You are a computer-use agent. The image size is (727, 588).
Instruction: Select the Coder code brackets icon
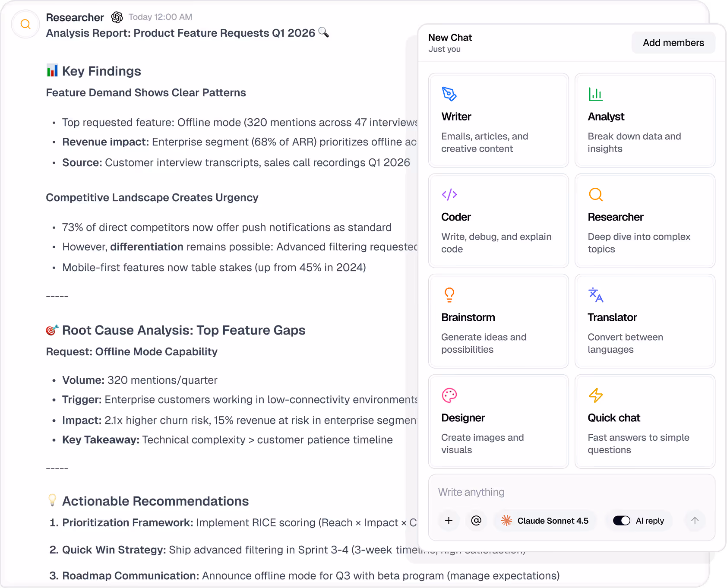pyautogui.click(x=449, y=195)
